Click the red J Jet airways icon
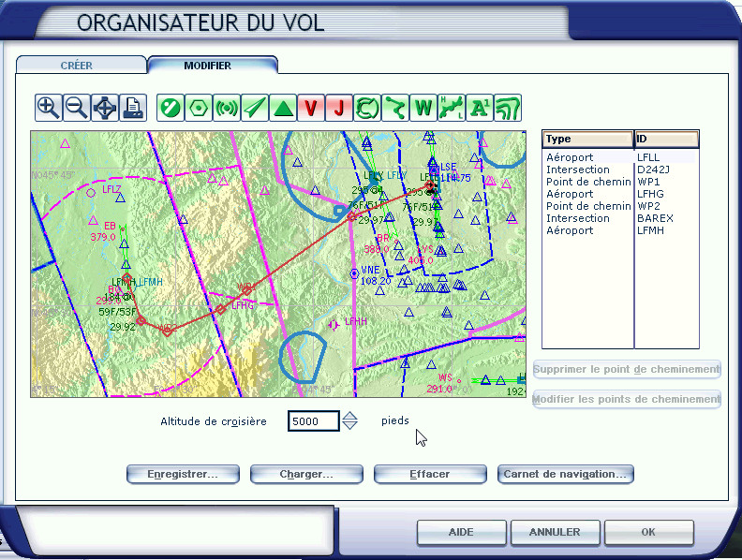Image resolution: width=742 pixels, height=560 pixels. [338, 108]
